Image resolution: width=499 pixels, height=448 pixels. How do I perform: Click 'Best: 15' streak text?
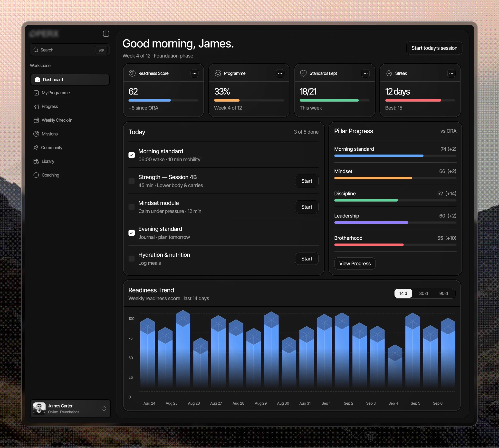pyautogui.click(x=394, y=108)
